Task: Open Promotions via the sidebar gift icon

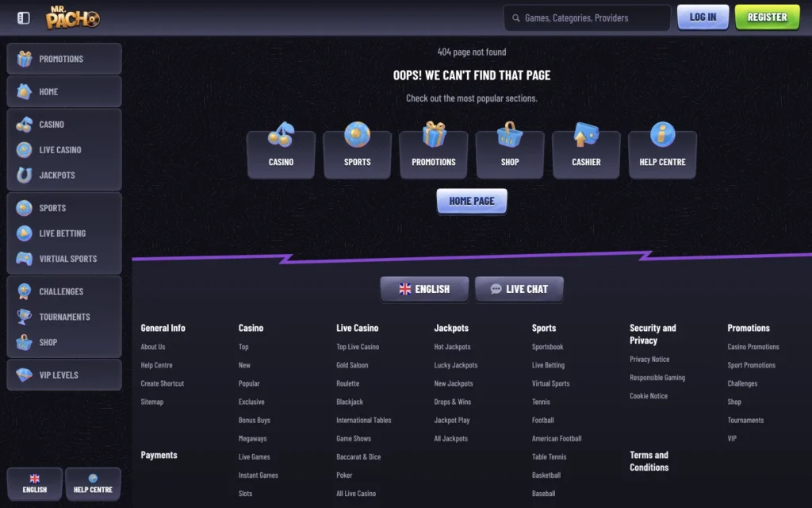Action: (x=25, y=59)
